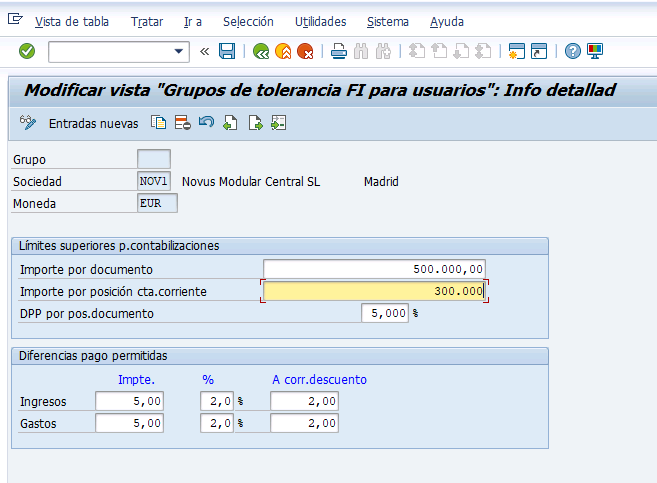657x483 pixels.
Task: Click Sociedad field showing NOV1
Action: [154, 181]
